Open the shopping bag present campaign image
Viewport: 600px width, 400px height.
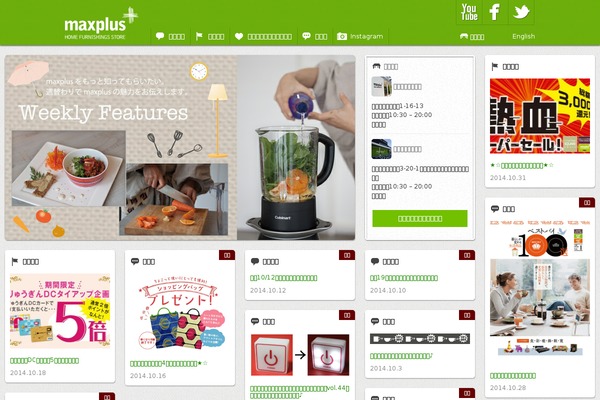(180, 313)
